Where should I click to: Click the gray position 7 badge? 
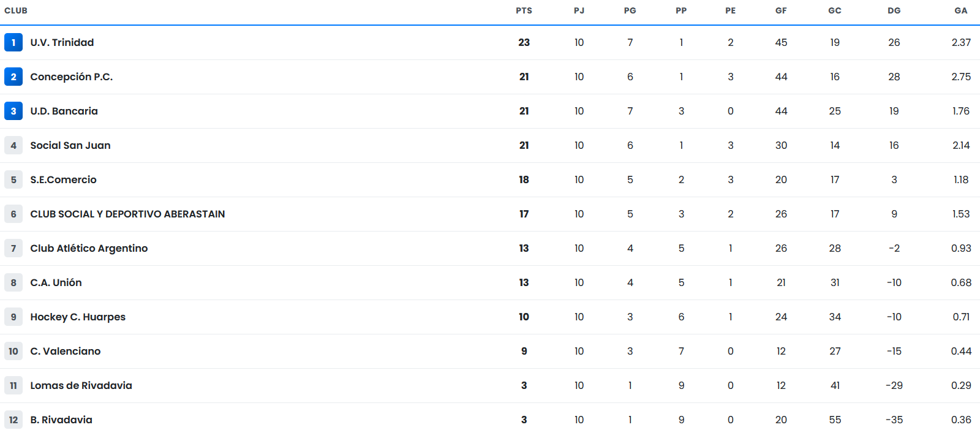[x=13, y=248]
